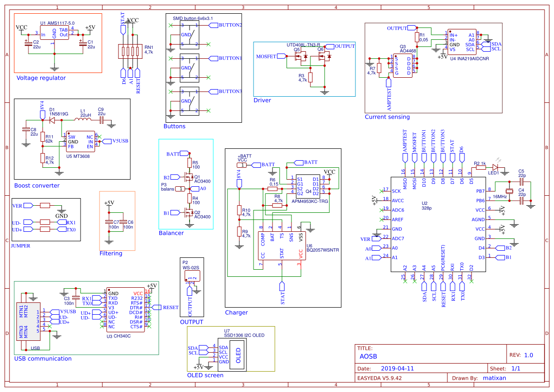Image resolution: width=554 pixels, height=392 pixels.
Task: Select the LED1 symbol near R2
Action: click(495, 167)
